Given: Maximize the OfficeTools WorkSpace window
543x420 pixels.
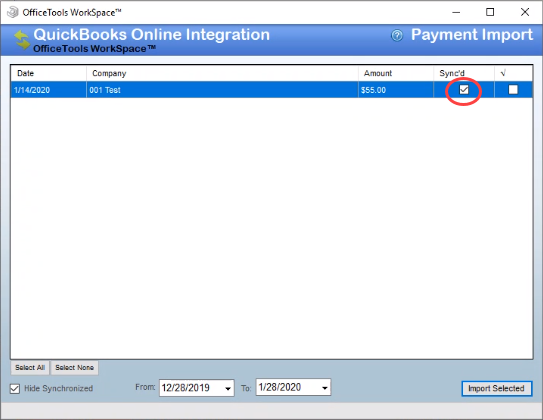Looking at the screenshot, I should coord(490,12).
